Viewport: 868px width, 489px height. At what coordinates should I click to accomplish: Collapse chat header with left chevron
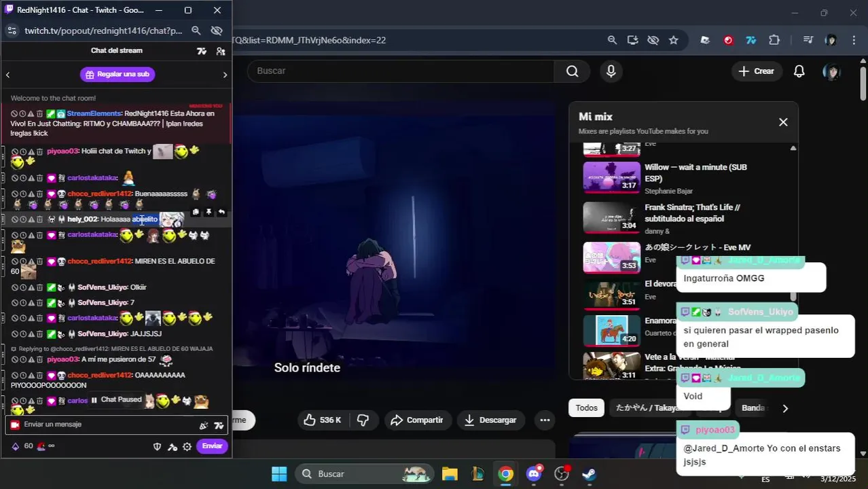click(x=7, y=75)
